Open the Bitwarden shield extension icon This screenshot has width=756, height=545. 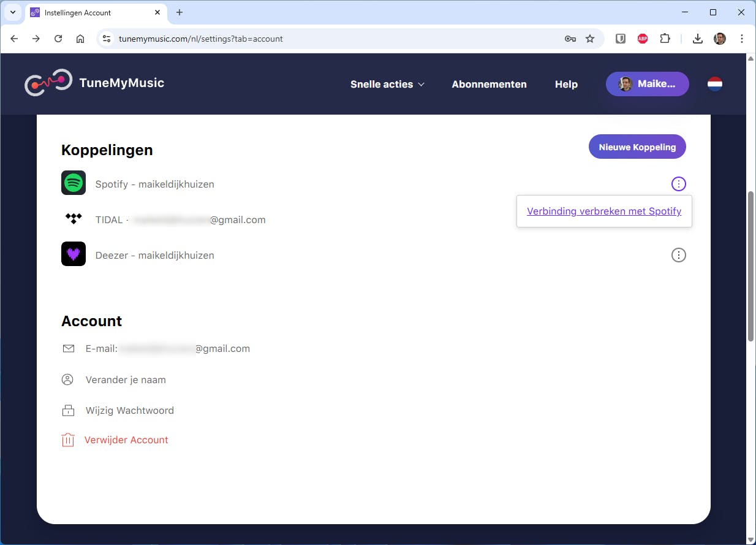621,39
